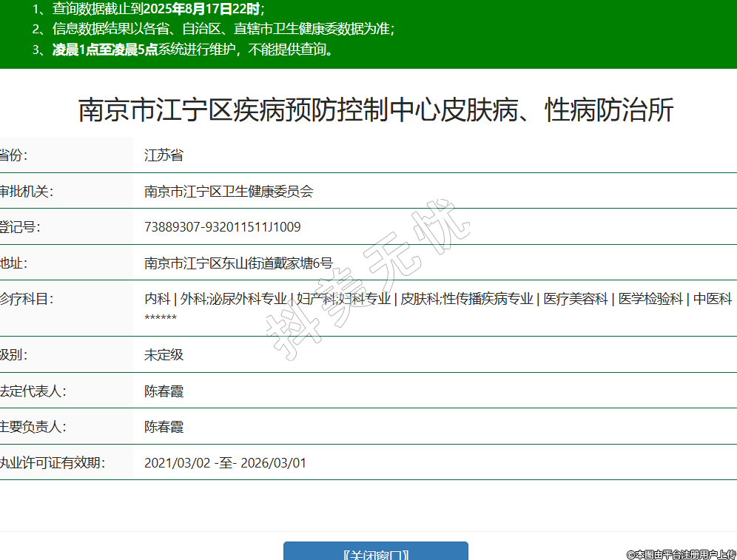Click the user-upload copyright notice at bottom right

pyautogui.click(x=681, y=554)
